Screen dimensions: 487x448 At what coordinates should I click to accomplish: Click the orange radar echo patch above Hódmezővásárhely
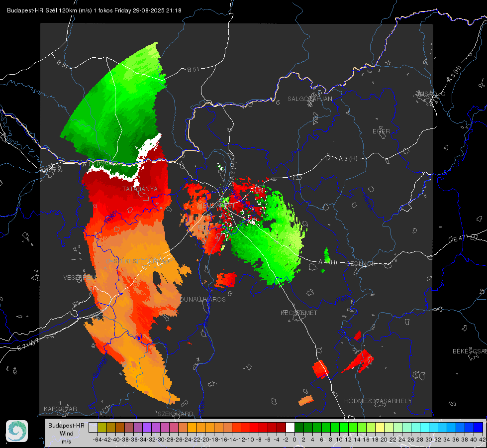click(x=306, y=400)
